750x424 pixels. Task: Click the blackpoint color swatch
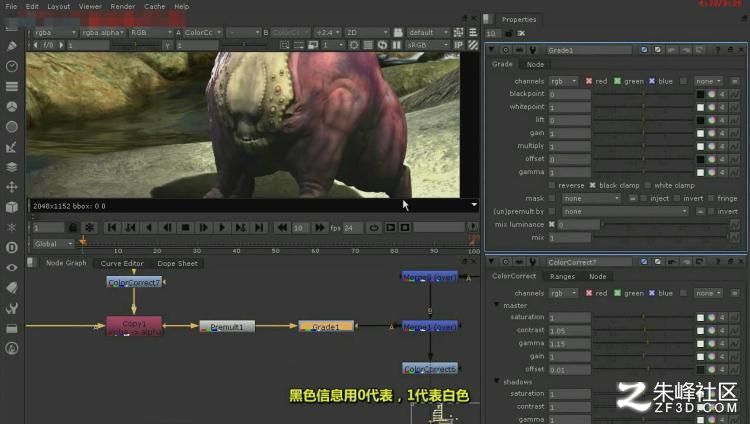tap(700, 94)
